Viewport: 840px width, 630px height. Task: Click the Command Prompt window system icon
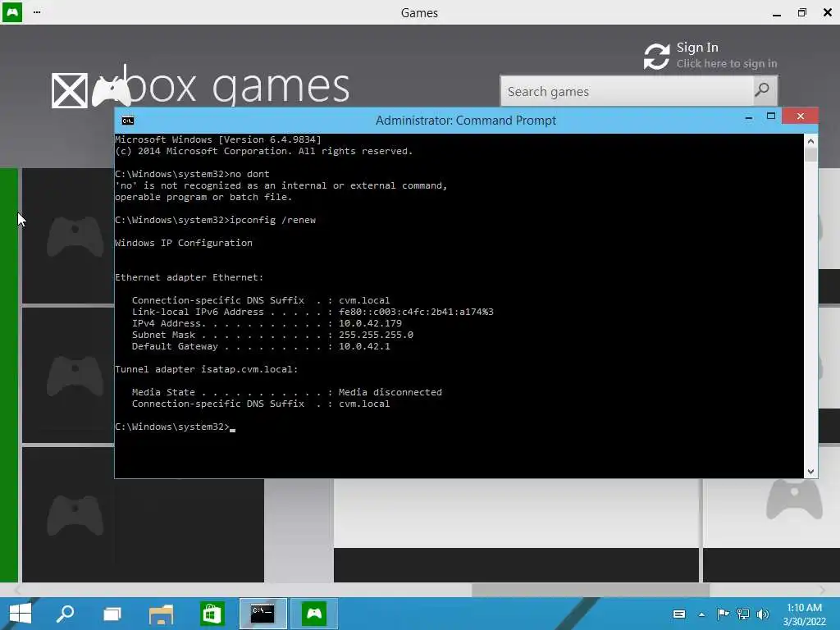tap(127, 121)
